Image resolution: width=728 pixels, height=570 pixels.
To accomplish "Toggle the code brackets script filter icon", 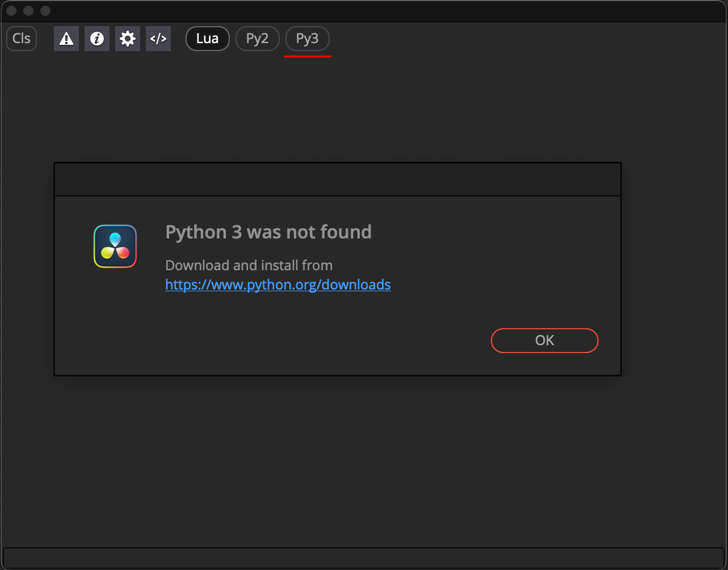I will (x=158, y=39).
